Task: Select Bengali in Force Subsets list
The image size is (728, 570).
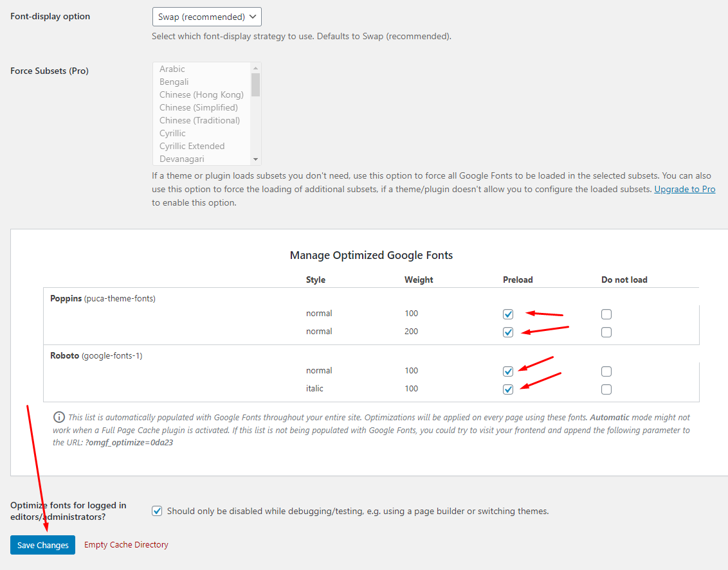Action: click(201, 82)
